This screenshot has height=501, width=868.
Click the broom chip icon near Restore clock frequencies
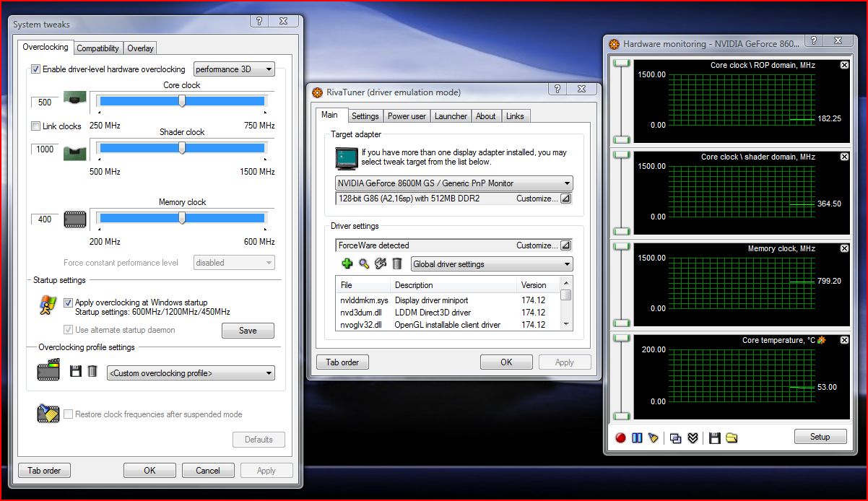48,414
